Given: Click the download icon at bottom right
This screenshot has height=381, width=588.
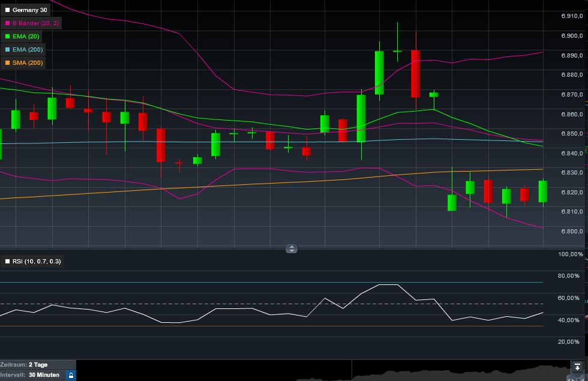Looking at the screenshot, I should pyautogui.click(x=578, y=364).
